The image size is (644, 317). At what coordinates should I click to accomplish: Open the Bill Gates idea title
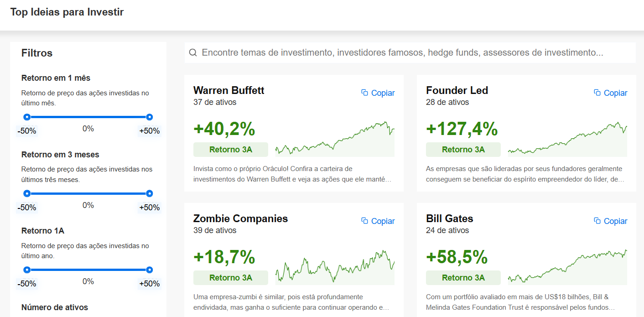pyautogui.click(x=450, y=218)
